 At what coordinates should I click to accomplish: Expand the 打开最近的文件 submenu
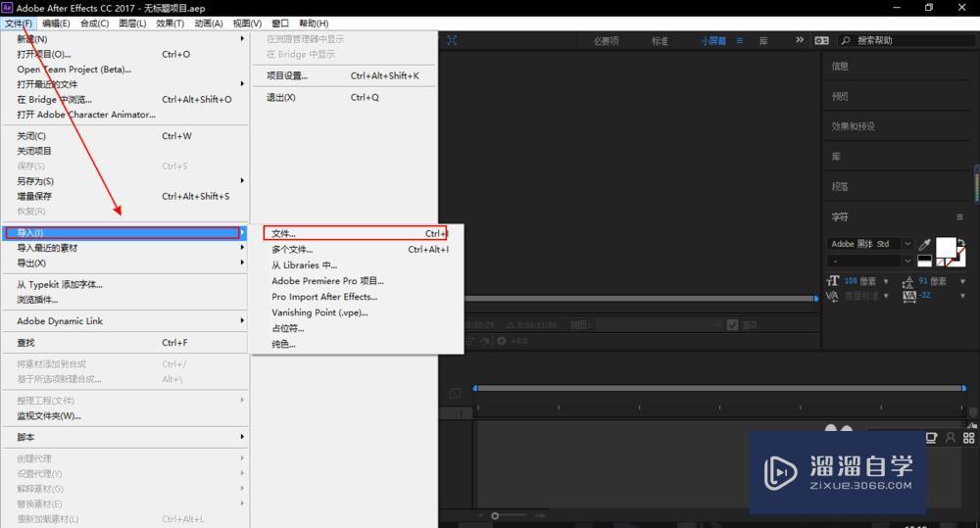[x=242, y=83]
